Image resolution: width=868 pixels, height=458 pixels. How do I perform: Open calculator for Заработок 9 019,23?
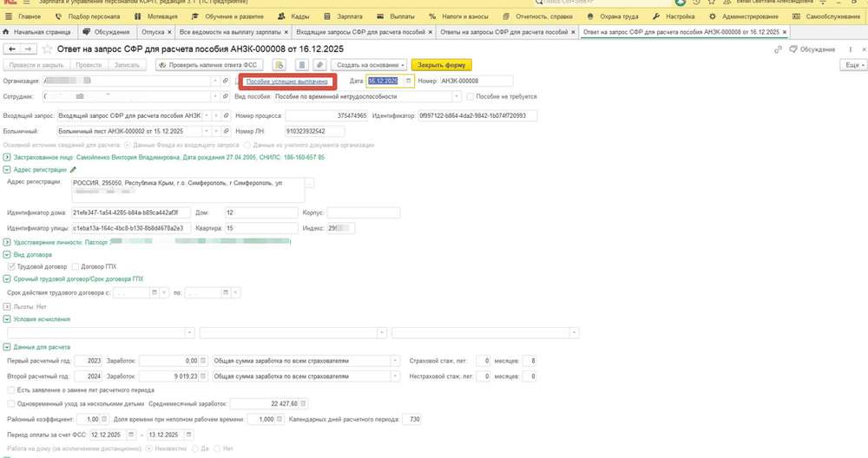(203, 376)
